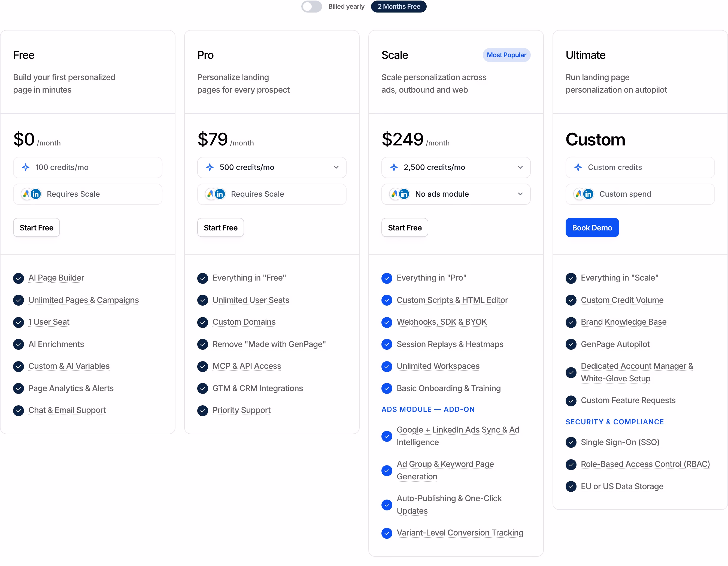Open the 2,500 credits/mo dropdown

click(x=456, y=167)
